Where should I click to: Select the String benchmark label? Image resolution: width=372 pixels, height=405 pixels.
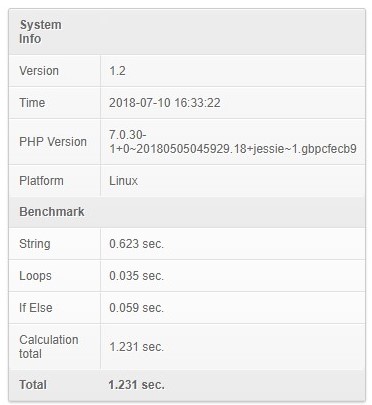(35, 244)
